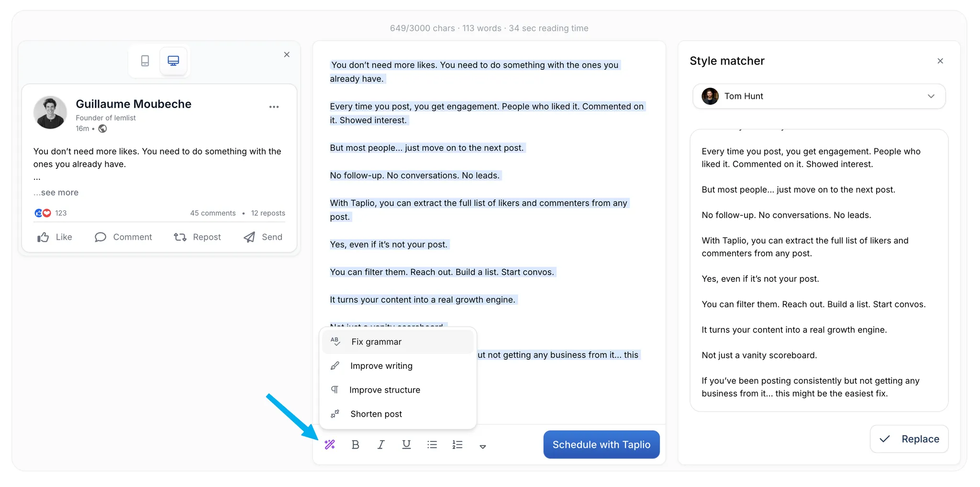The width and height of the screenshot is (980, 487).
Task: Toggle bold formatting
Action: (x=355, y=444)
